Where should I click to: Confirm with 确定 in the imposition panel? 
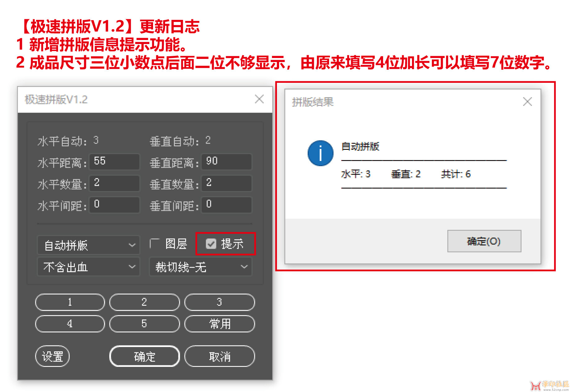point(145,356)
